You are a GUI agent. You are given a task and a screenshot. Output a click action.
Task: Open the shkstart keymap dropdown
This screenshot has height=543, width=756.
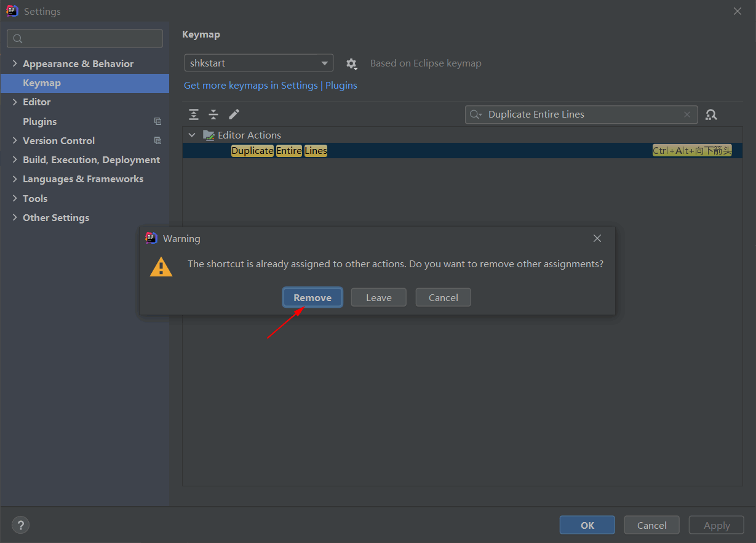coord(259,63)
